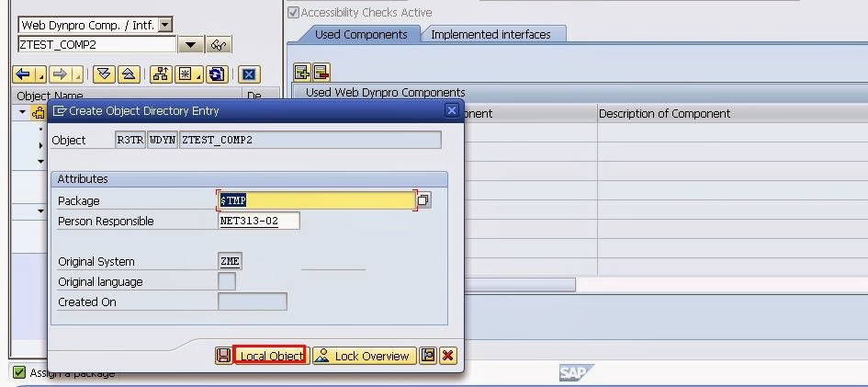Click the Original language field
Viewport: 868px width, 387px height.
227,281
